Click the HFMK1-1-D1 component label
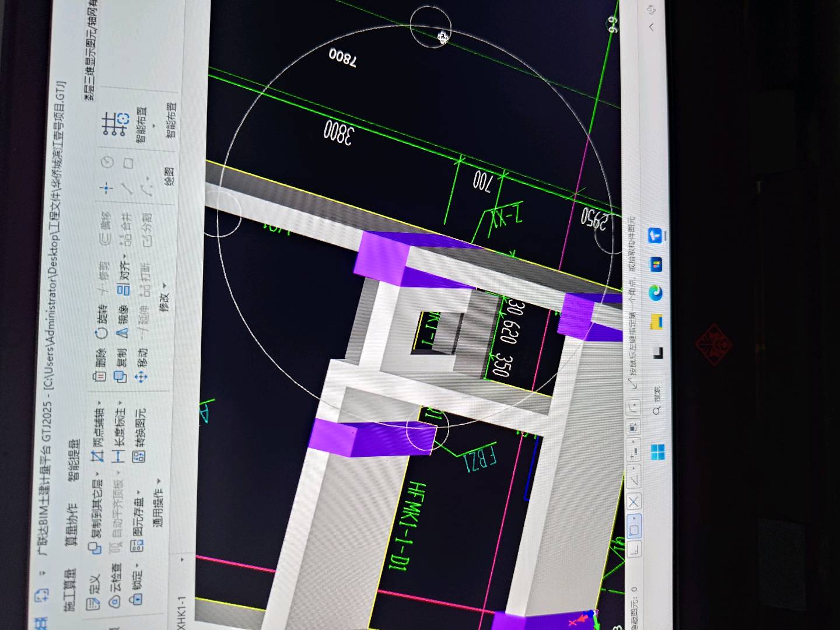 coord(407,526)
